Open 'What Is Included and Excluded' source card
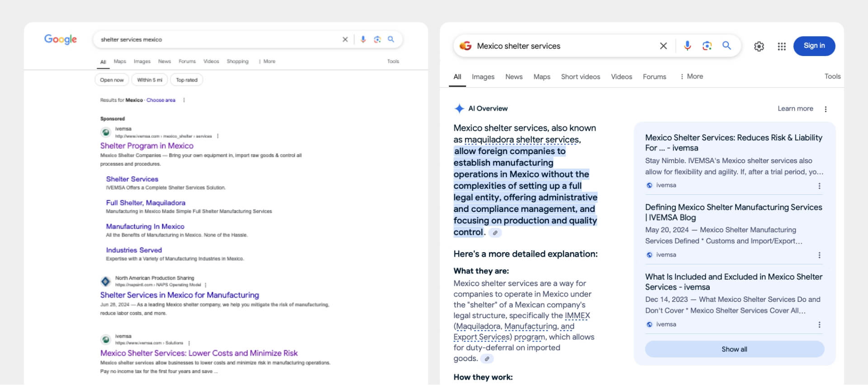Image resolution: width=868 pixels, height=385 pixels. (733, 282)
